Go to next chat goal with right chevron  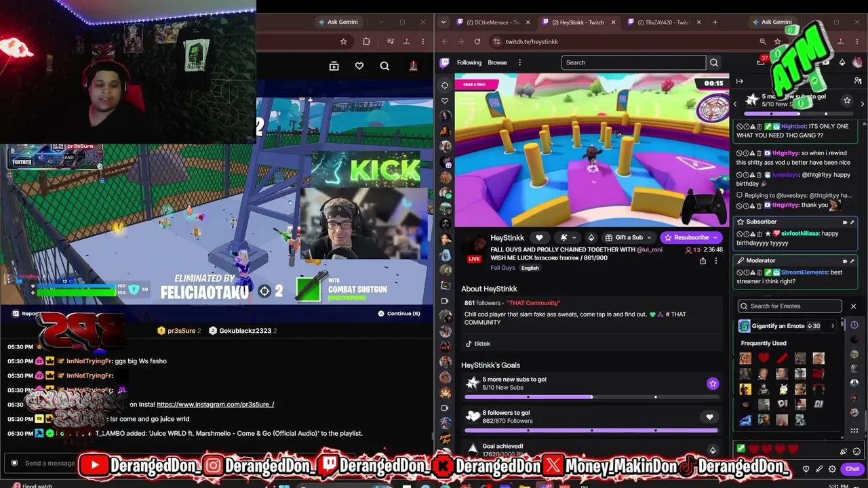pos(862,103)
